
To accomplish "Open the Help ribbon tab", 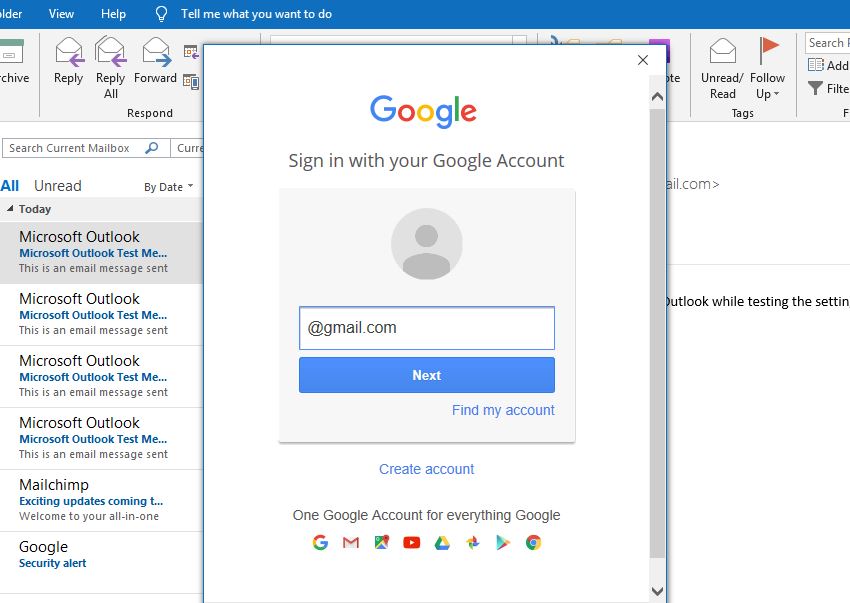I will click(x=113, y=14).
